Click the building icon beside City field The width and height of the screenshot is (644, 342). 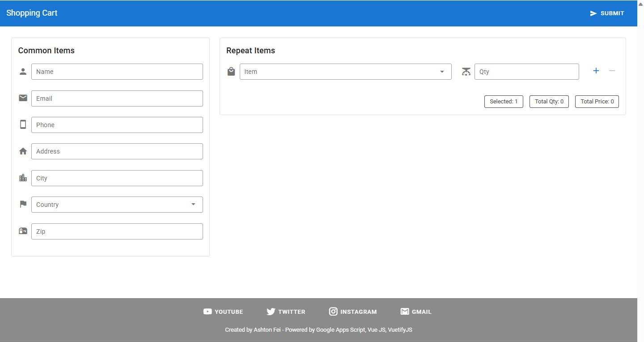tap(23, 178)
